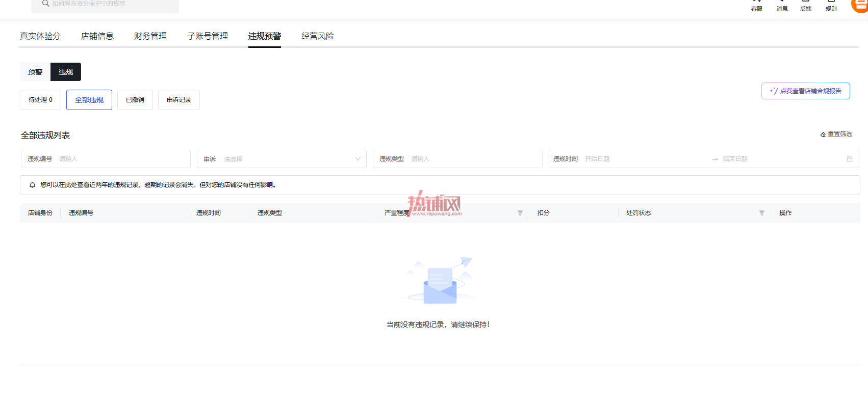Screen dimensions: 868x407
Task: Click the 处罚状态 column filter icon
Action: pos(762,213)
